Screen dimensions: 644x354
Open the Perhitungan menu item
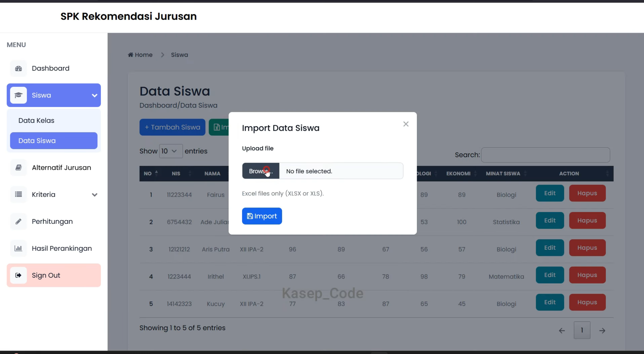point(54,221)
